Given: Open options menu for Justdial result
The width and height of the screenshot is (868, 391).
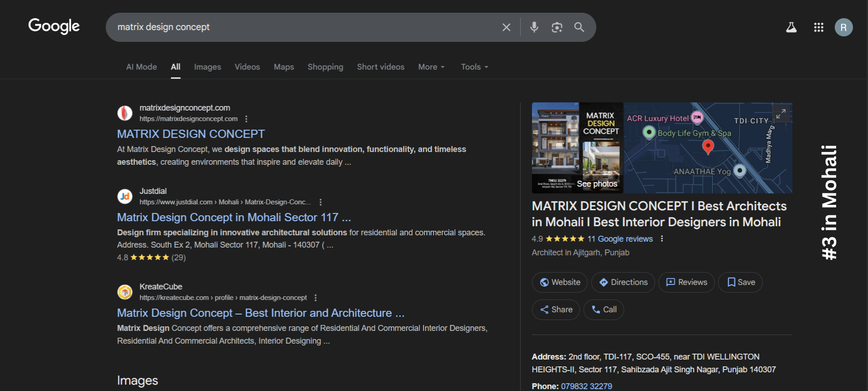Looking at the screenshot, I should (321, 202).
